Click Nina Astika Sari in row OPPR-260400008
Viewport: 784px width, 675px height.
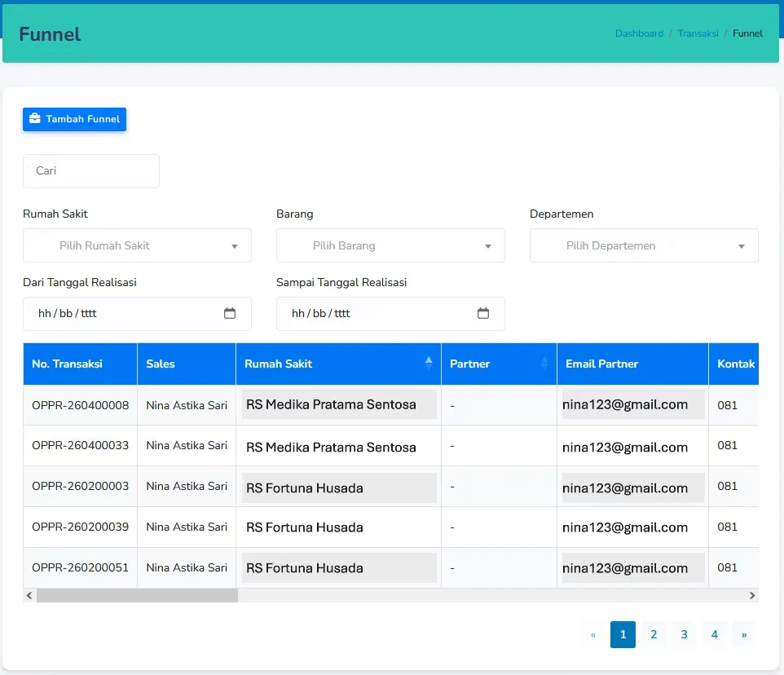point(187,405)
